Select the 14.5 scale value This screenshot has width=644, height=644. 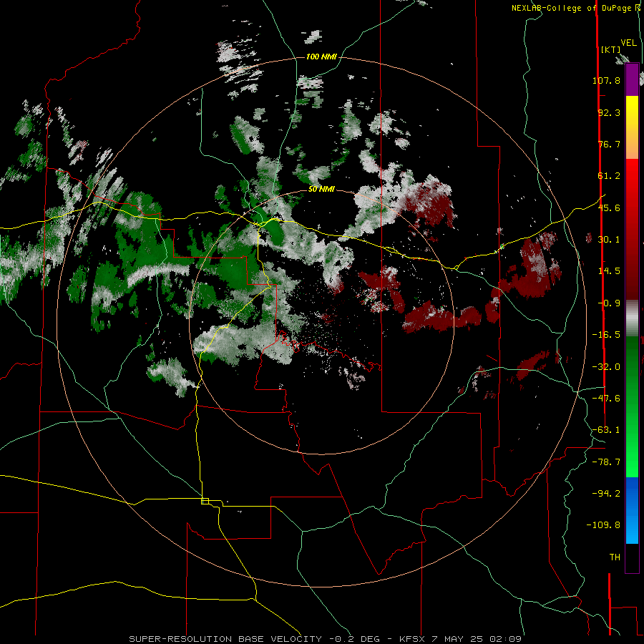point(609,271)
